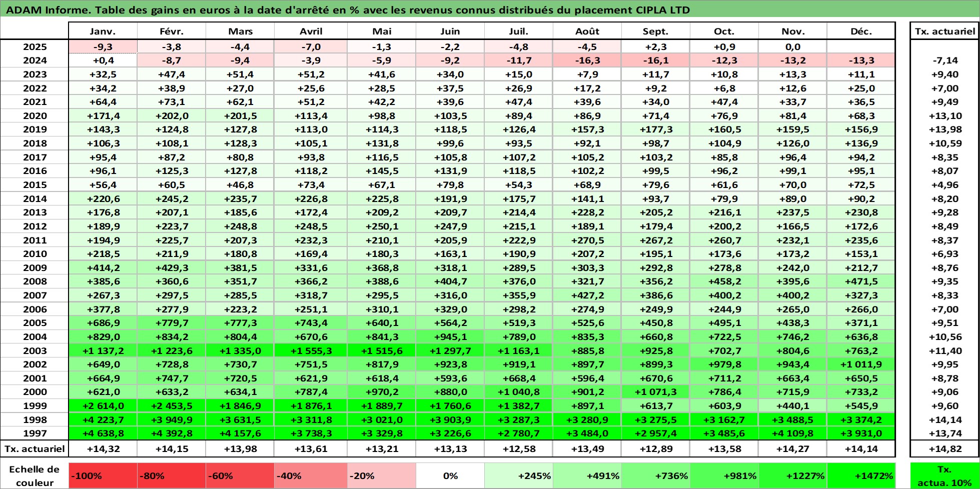Select the 'Déc.' column header
980x489 pixels.
click(x=861, y=31)
